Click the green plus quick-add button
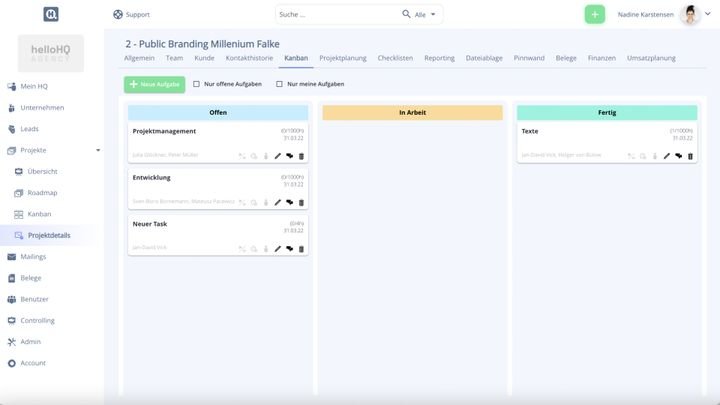 point(595,14)
